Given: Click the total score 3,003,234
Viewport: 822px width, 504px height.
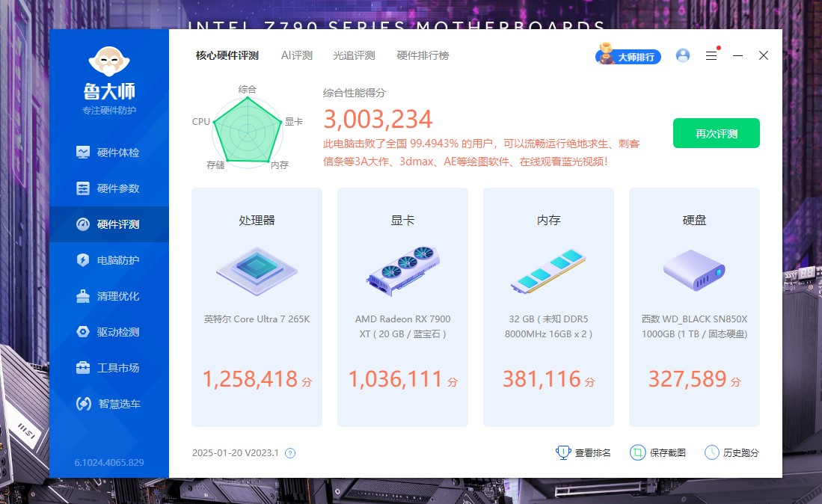Looking at the screenshot, I should coord(378,120).
